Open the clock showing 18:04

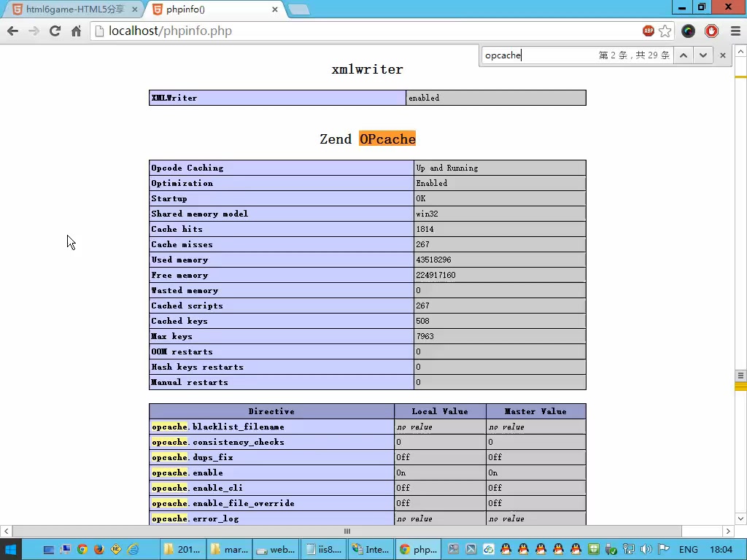(721, 550)
